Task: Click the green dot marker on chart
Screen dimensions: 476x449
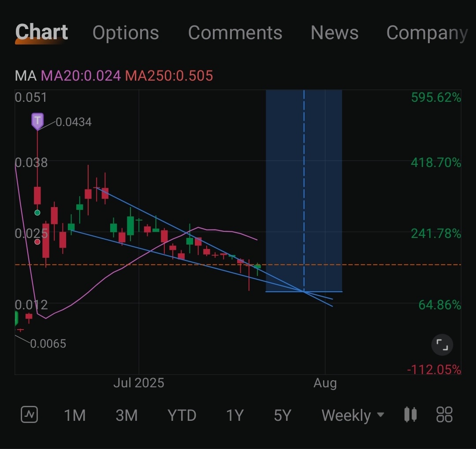Action: point(37,213)
